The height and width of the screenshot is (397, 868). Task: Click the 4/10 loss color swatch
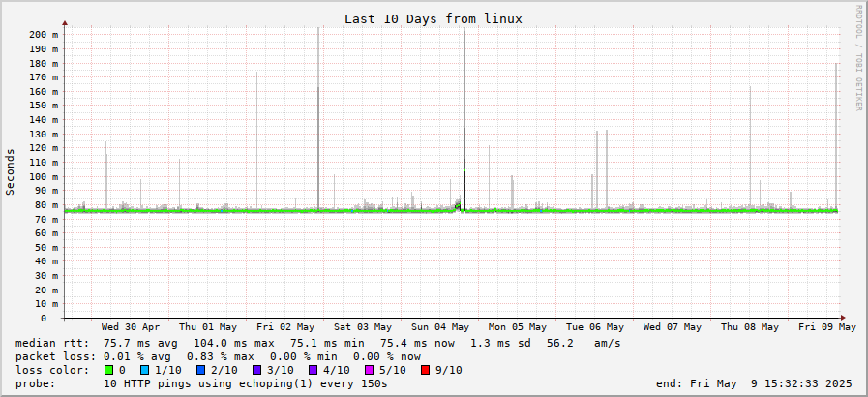(313, 370)
